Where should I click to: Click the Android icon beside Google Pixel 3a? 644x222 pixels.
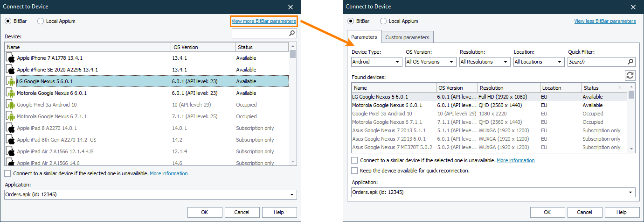tap(11, 105)
